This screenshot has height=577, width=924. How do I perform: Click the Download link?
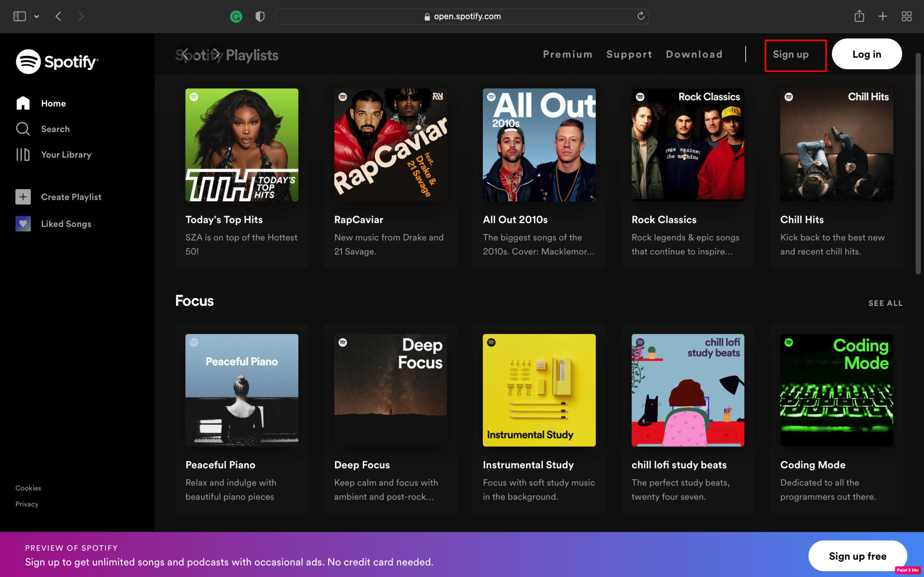(694, 54)
